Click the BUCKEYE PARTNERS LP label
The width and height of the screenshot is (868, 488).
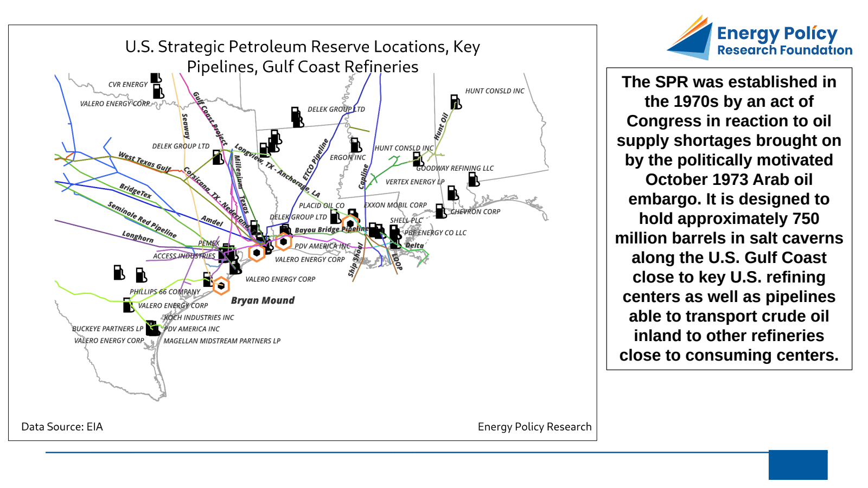click(108, 329)
